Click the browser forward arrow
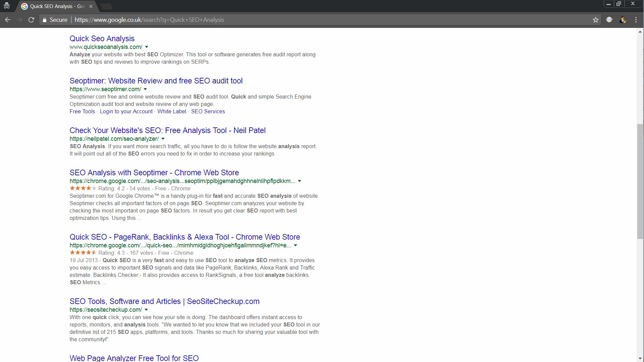 point(19,20)
